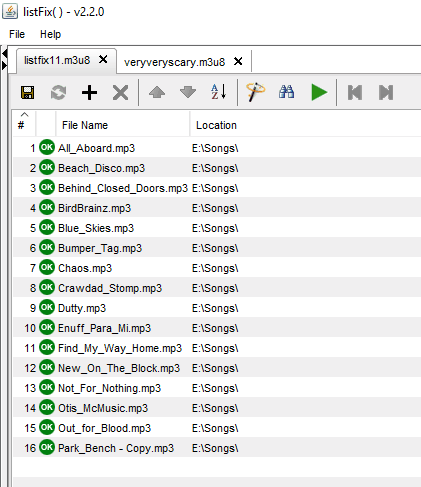
Task: Sort by the Location column header
Action: tap(305, 124)
